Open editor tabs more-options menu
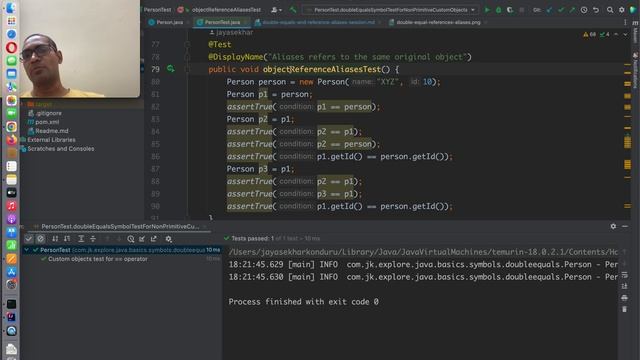 pyautogui.click(x=625, y=22)
